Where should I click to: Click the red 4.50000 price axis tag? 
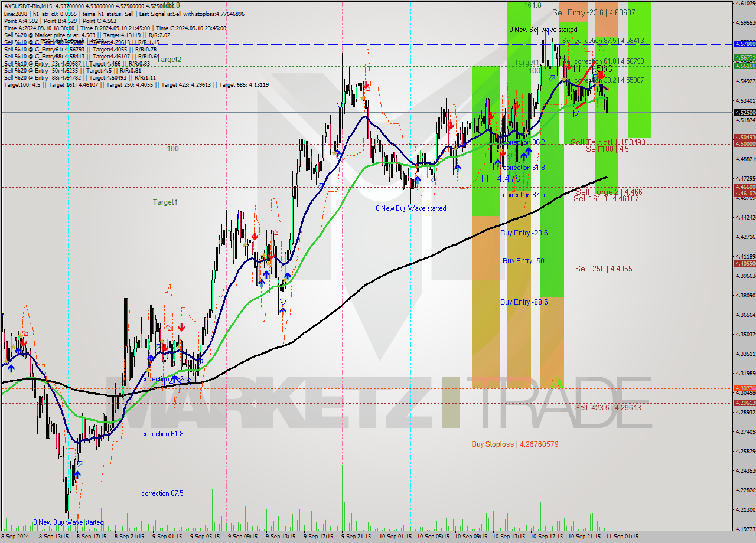[x=744, y=143]
